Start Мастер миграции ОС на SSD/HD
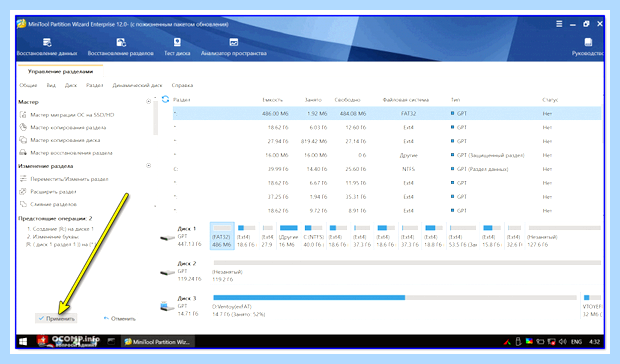 pyautogui.click(x=67, y=115)
